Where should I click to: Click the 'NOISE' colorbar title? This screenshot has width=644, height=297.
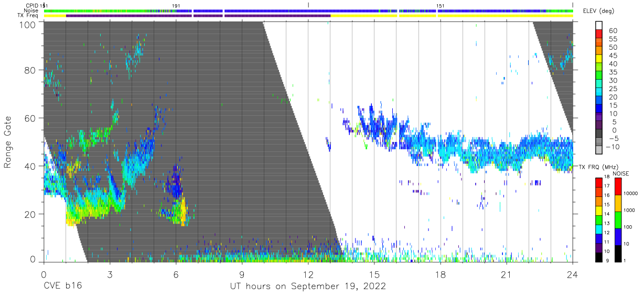tap(621, 173)
